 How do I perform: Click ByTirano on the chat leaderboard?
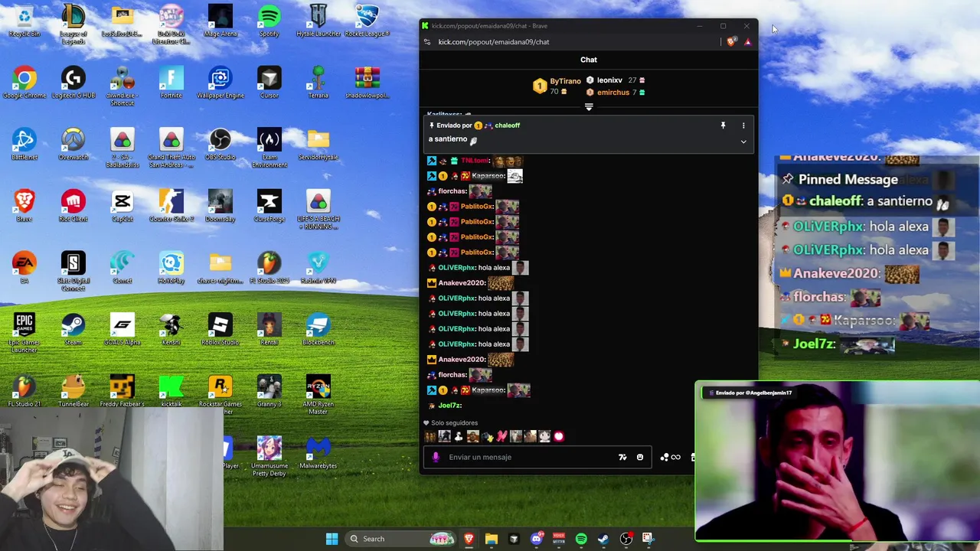(x=565, y=81)
